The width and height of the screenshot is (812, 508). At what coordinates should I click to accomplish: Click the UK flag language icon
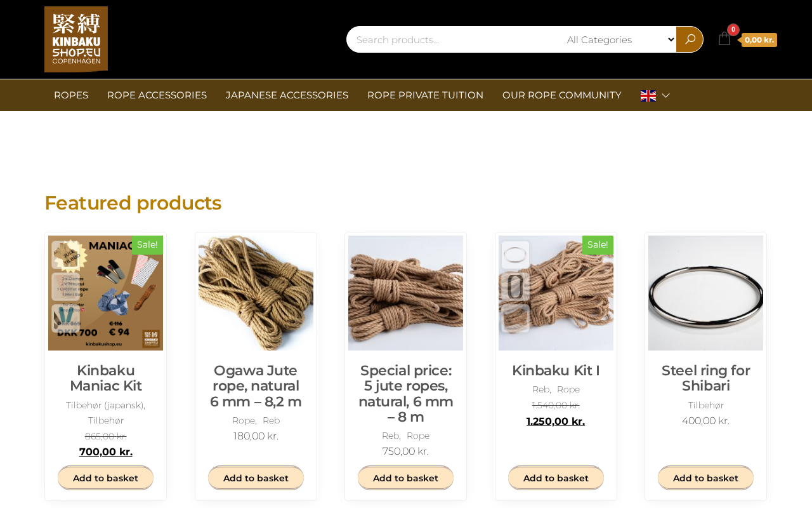click(648, 95)
